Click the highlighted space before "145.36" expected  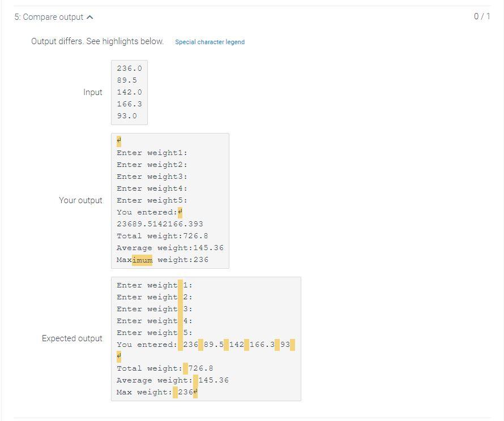(196, 380)
